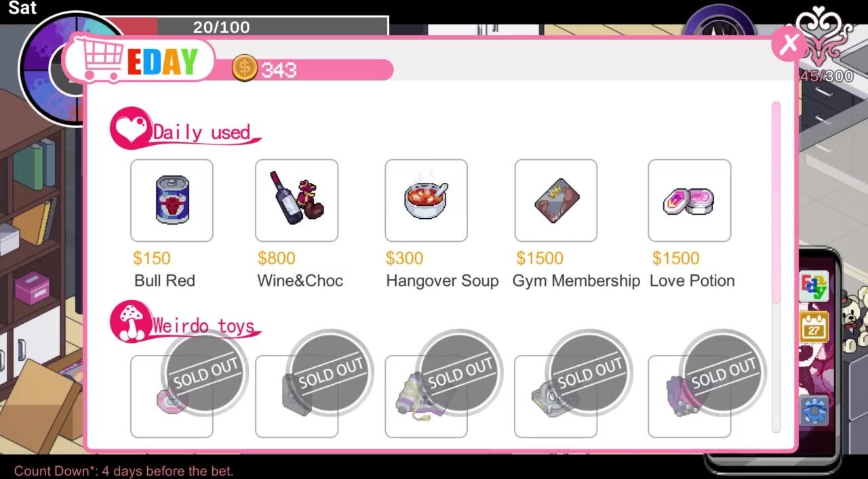868x479 pixels.
Task: Select the Gym Membership card item
Action: coord(556,201)
